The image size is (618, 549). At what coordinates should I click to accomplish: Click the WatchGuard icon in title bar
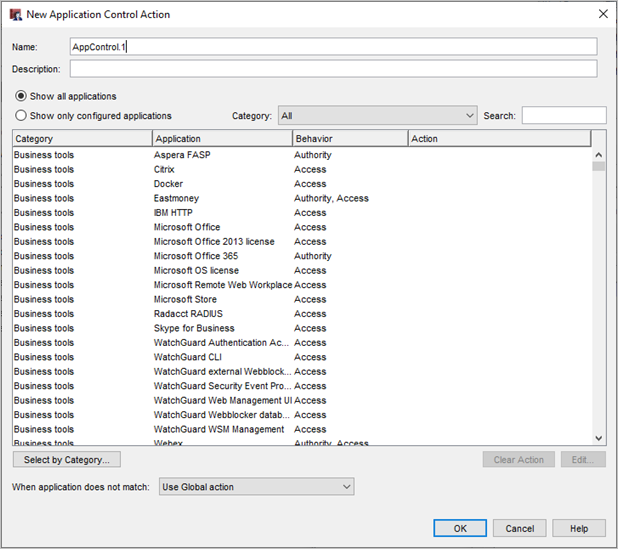[15, 14]
